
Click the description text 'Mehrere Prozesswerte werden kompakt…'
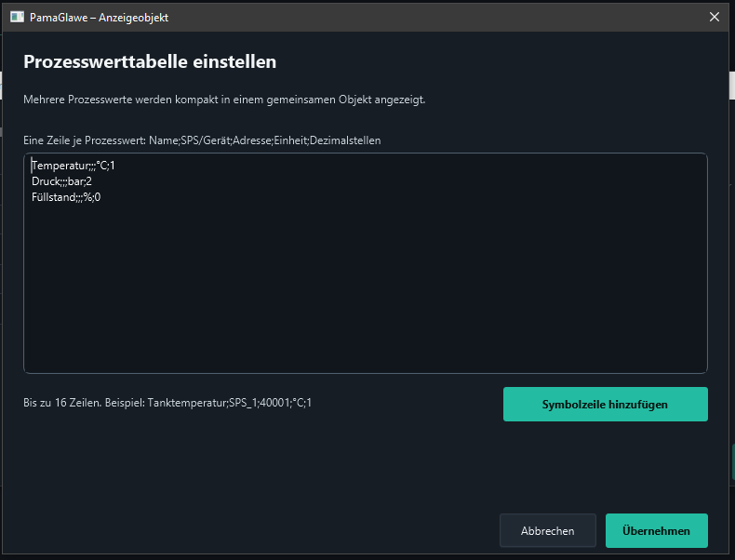[224, 100]
